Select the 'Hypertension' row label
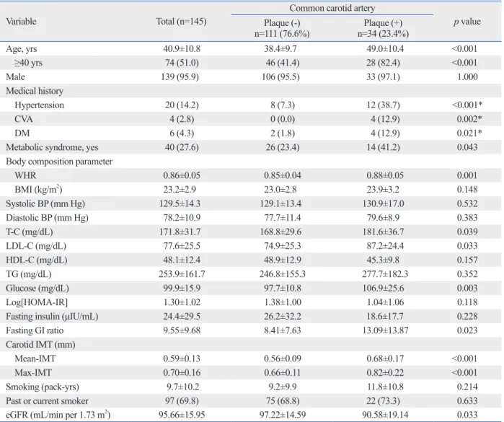The width and height of the screenshot is (504, 422). point(39,105)
